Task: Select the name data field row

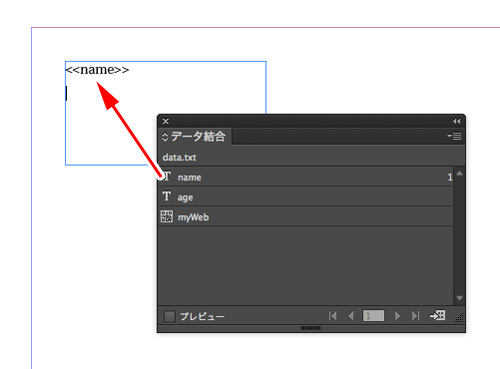Action: point(306,177)
